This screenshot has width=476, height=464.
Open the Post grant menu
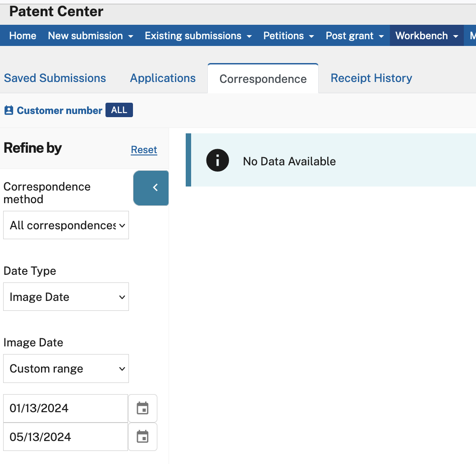(x=355, y=36)
